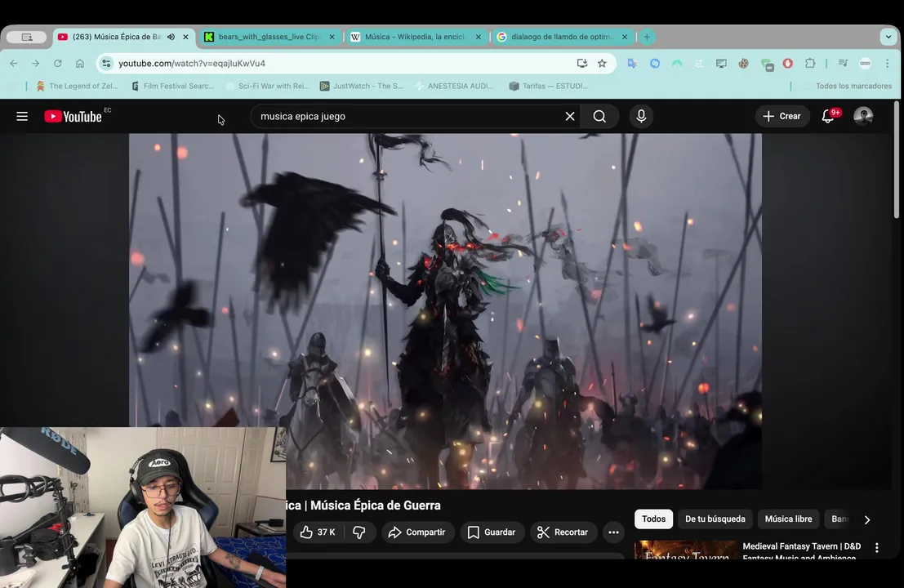Click the Fantasy Tavern video thumbnail
The image size is (904, 588).
tap(685, 550)
